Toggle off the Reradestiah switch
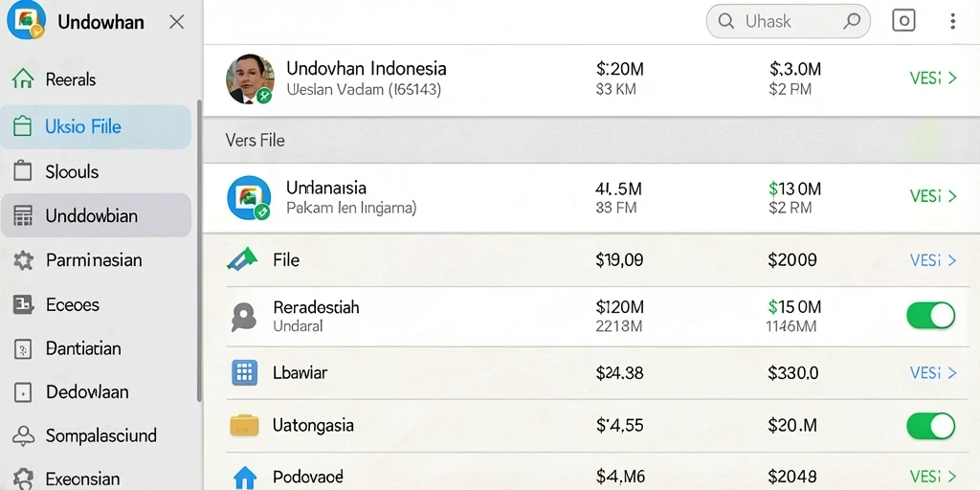 (930, 316)
